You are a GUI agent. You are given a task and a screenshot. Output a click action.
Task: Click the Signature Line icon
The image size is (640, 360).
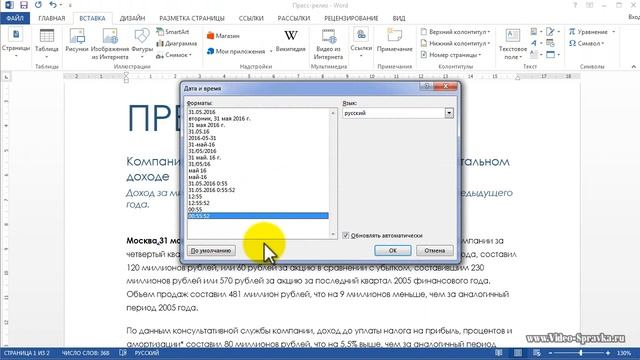(551, 32)
